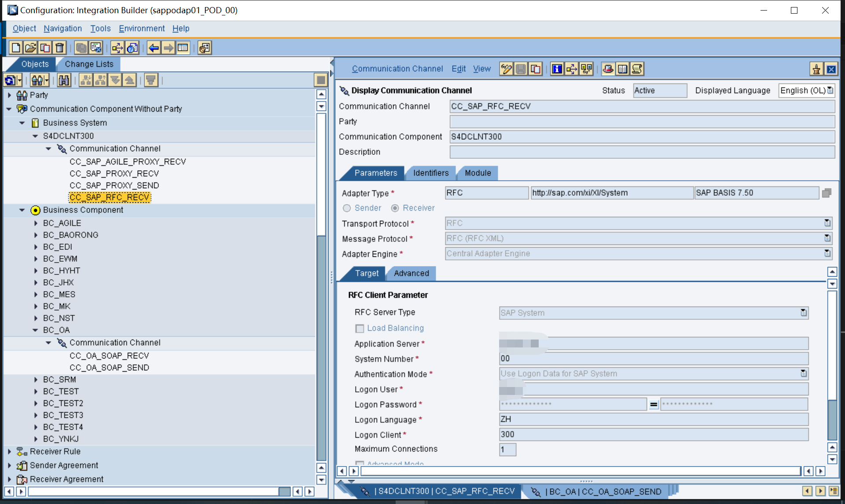Open the Transport Protocol dropdown
This screenshot has height=504, width=845.
[x=827, y=223]
